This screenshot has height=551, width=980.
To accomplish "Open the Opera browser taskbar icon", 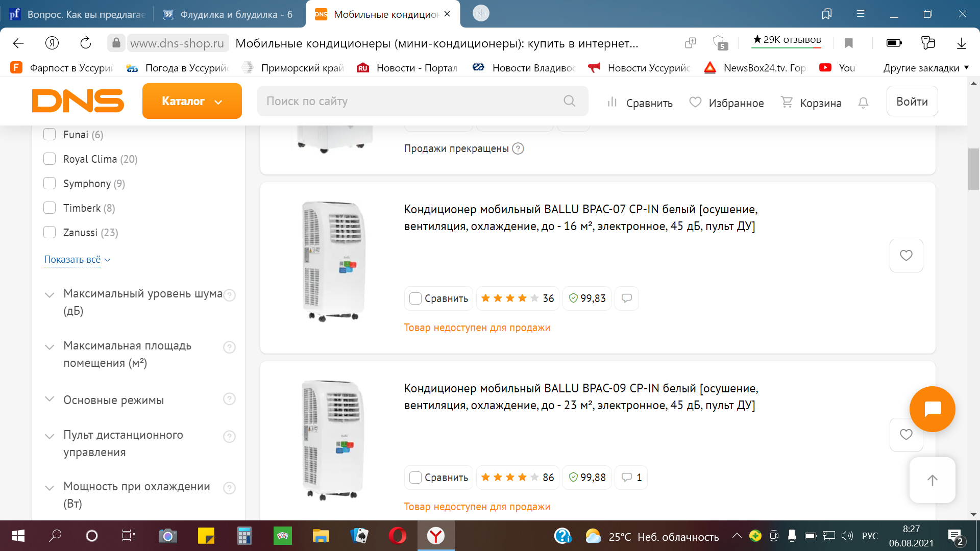I will coord(397,536).
